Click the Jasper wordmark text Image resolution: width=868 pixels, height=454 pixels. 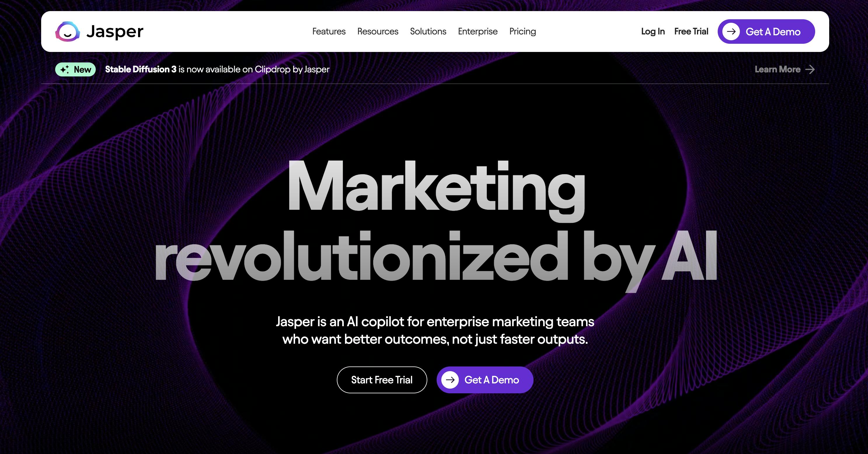[x=115, y=32]
